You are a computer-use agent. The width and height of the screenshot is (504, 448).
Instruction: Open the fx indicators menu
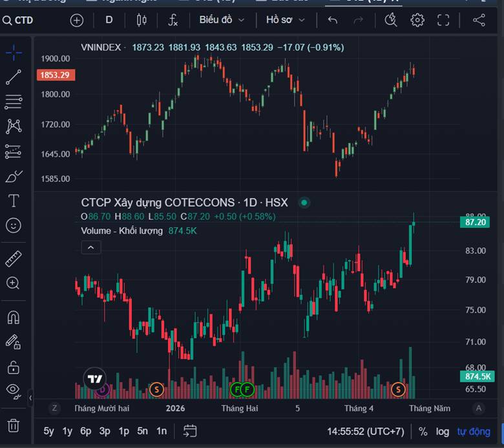tap(173, 20)
